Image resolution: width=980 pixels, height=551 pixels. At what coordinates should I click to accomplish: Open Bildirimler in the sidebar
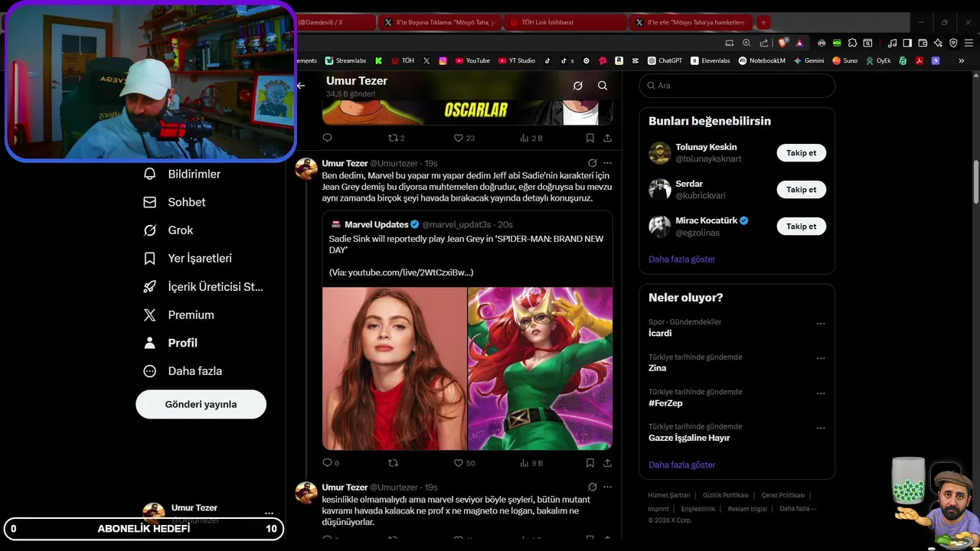pos(182,174)
